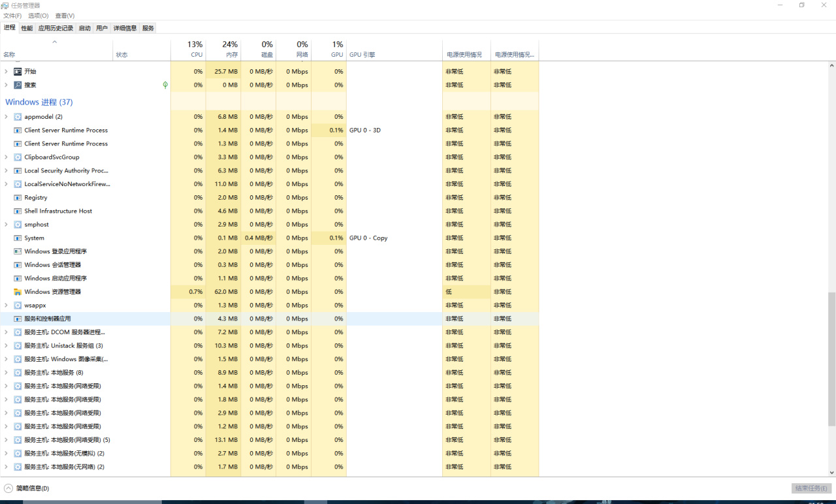Viewport: 836px width, 504px height.
Task: Switch to the 应用历史记录 tab
Action: [x=56, y=28]
